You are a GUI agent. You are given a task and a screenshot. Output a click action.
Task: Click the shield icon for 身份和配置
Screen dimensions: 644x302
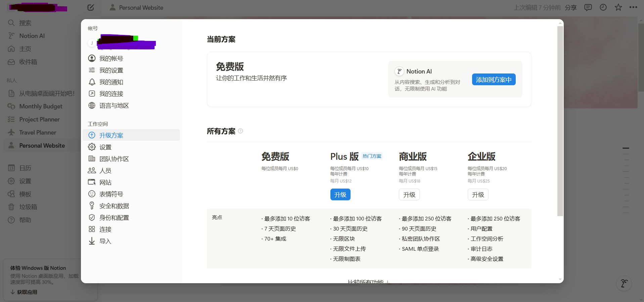(92, 217)
